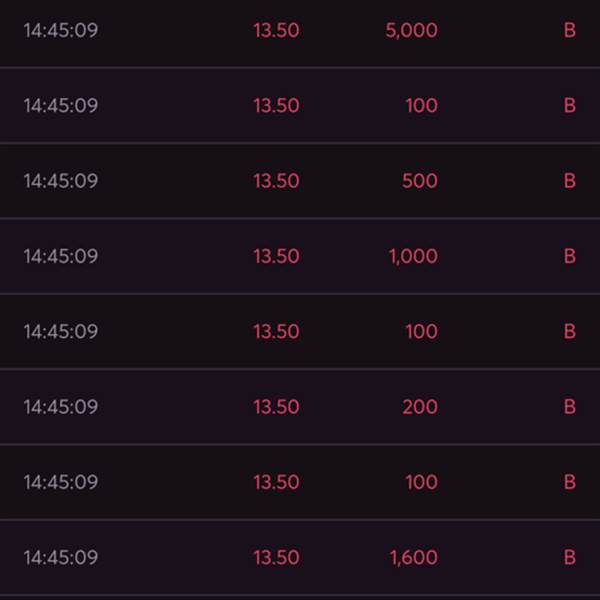Click the B flag in the 500 volume row
The height and width of the screenshot is (600, 600).
[569, 181]
